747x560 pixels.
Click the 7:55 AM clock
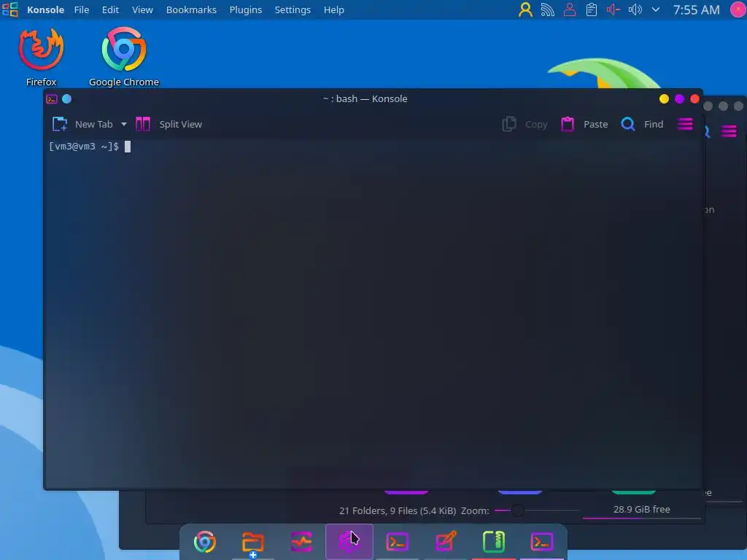click(696, 9)
